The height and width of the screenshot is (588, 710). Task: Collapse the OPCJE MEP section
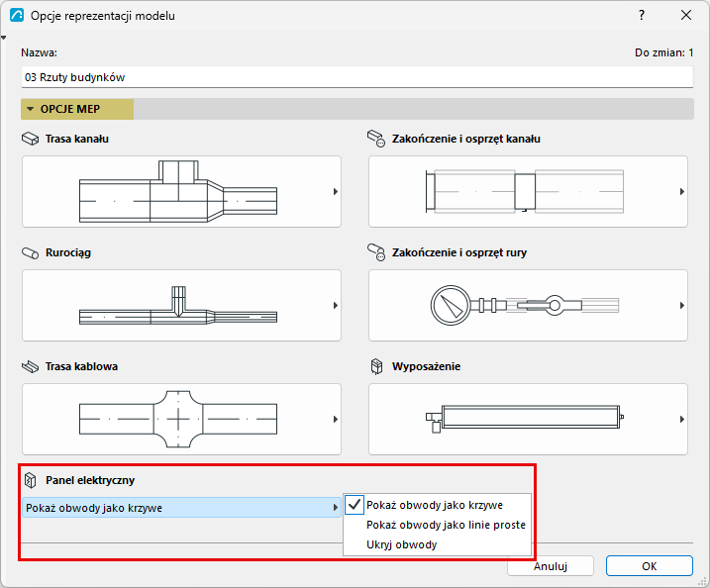(31, 109)
